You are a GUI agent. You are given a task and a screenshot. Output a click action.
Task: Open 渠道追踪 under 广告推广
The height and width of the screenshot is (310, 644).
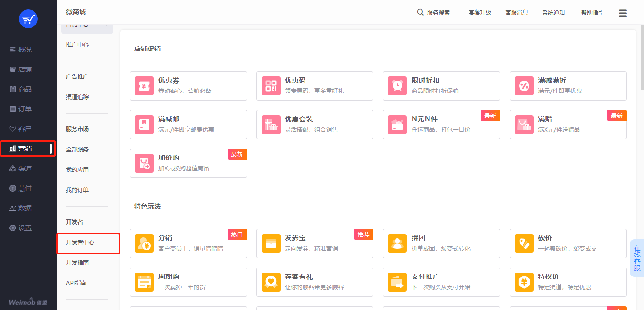coord(77,97)
